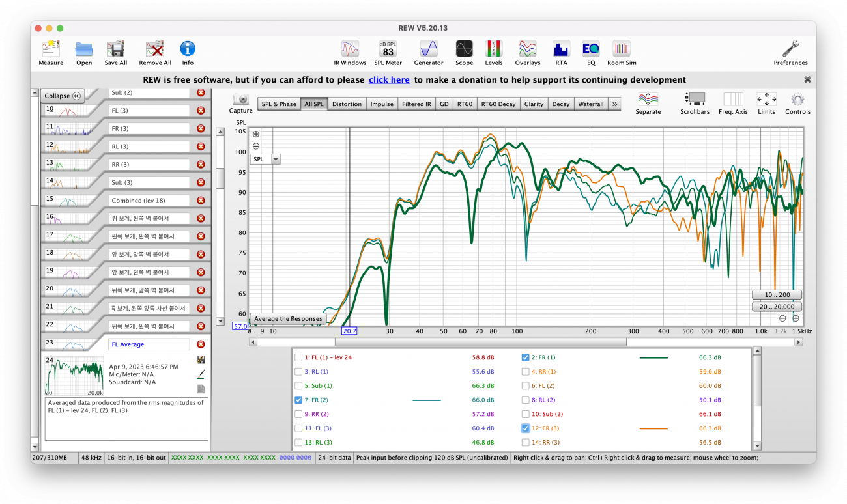Open the graph Limits icon
The width and height of the screenshot is (847, 504).
click(x=766, y=99)
